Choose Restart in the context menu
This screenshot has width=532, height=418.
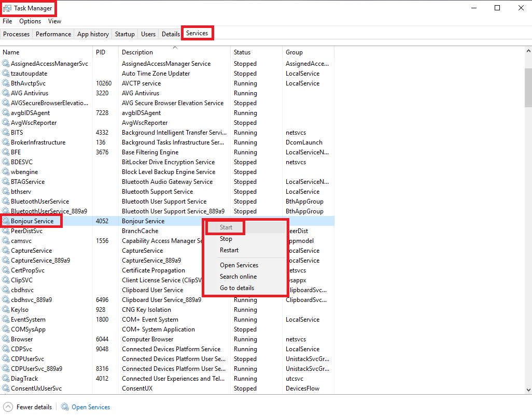pos(229,250)
